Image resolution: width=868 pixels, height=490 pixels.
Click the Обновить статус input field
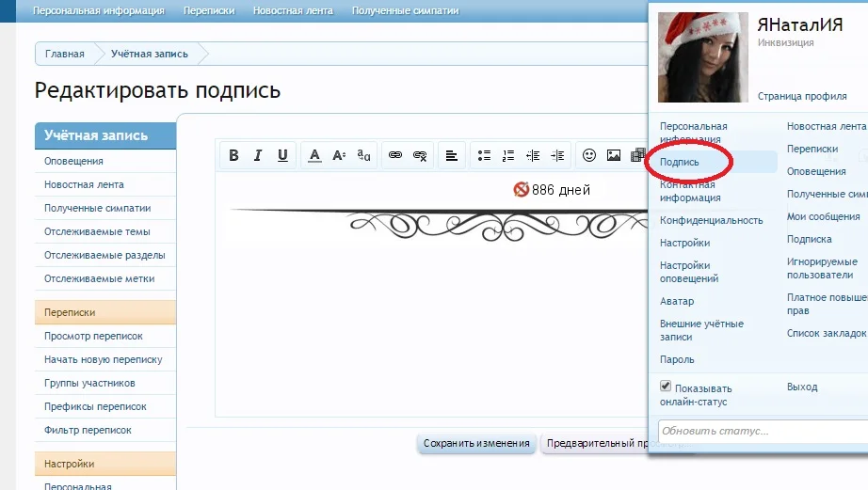[763, 432]
